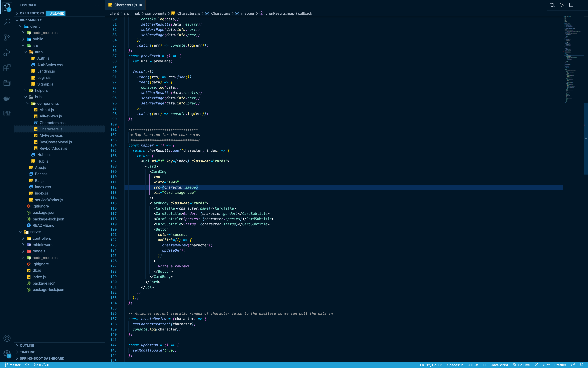This screenshot has width=588, height=368.
Task: Open the feedback icon in status bar
Action: pyautogui.click(x=573, y=365)
